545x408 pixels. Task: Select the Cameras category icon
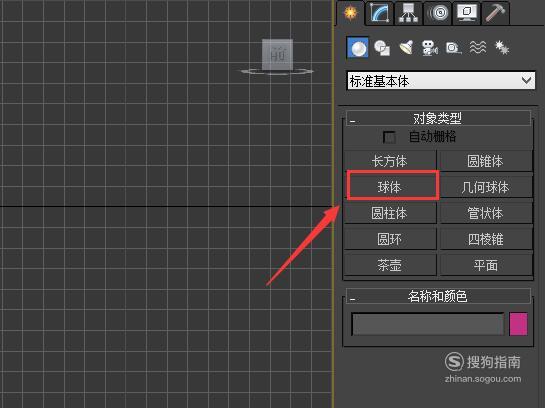coord(430,48)
